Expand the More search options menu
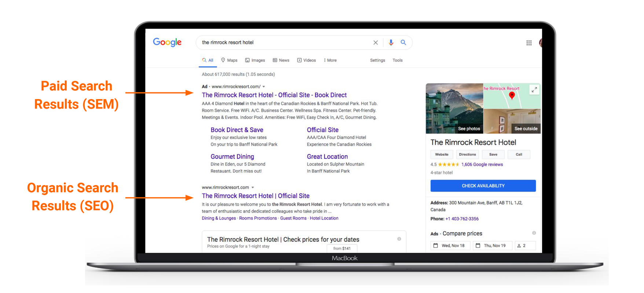644x293 pixels. [x=330, y=60]
